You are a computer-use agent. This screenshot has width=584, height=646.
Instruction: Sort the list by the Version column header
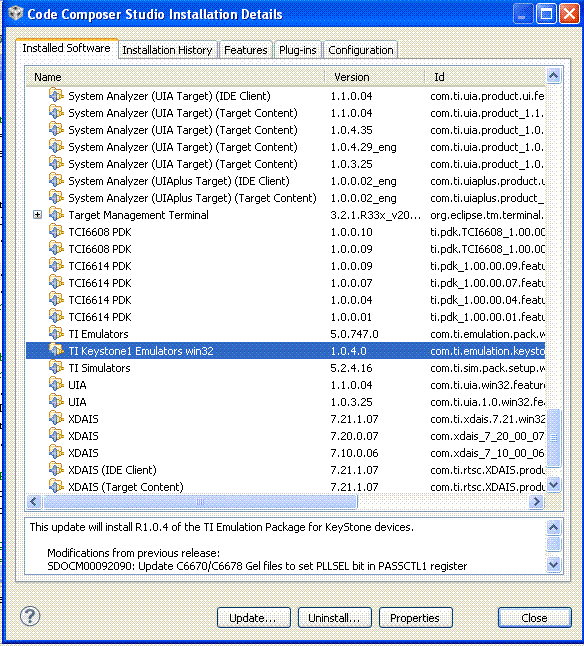(375, 77)
